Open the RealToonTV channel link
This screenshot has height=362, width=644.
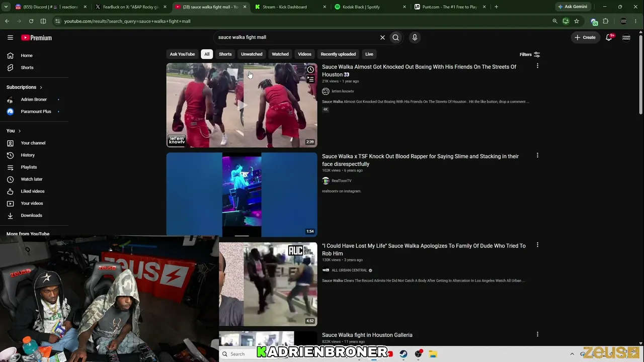click(342, 181)
